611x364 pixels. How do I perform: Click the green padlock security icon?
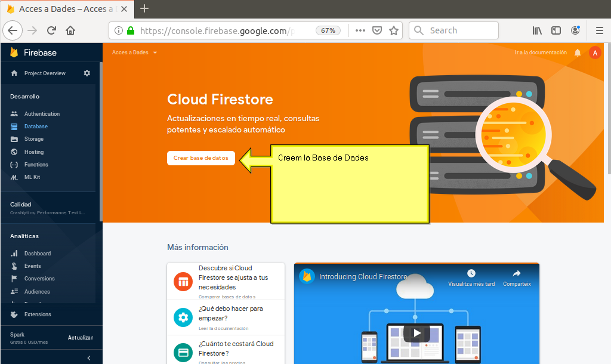(x=131, y=30)
